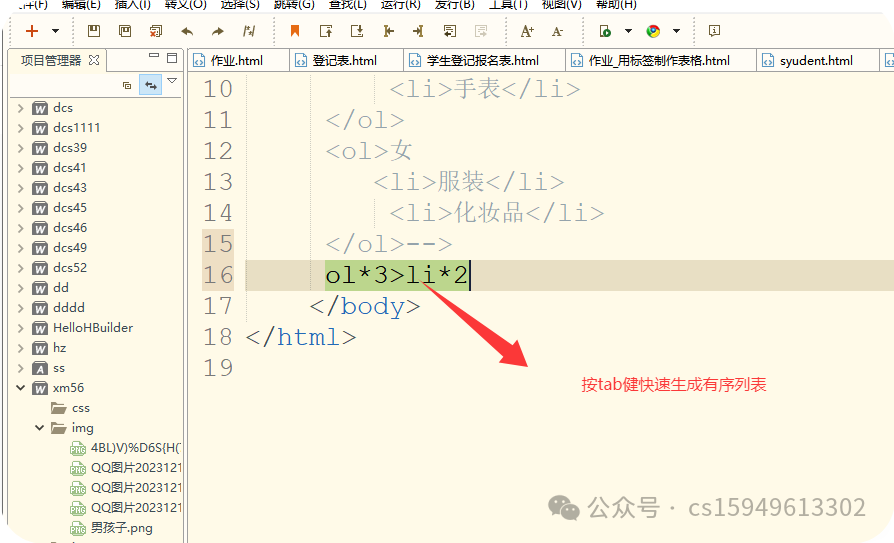Click the orange bookmark toolbar icon
894x543 pixels.
pos(295,31)
